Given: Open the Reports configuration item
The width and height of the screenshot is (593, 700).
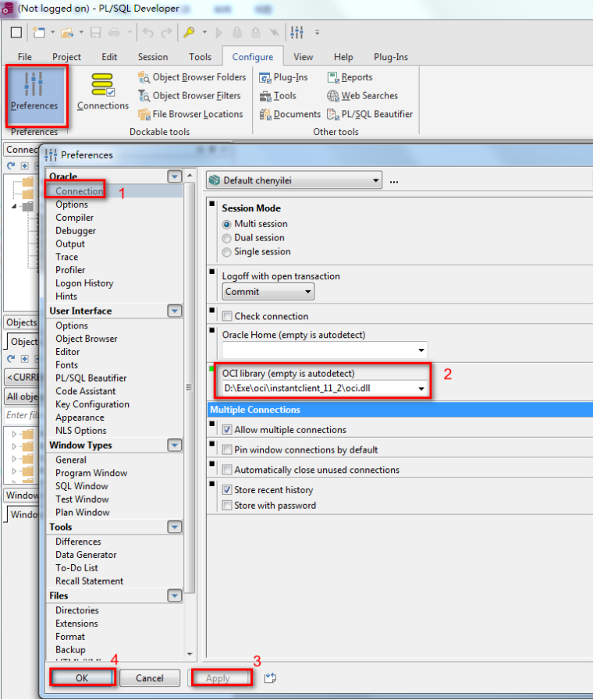Looking at the screenshot, I should pyautogui.click(x=350, y=77).
